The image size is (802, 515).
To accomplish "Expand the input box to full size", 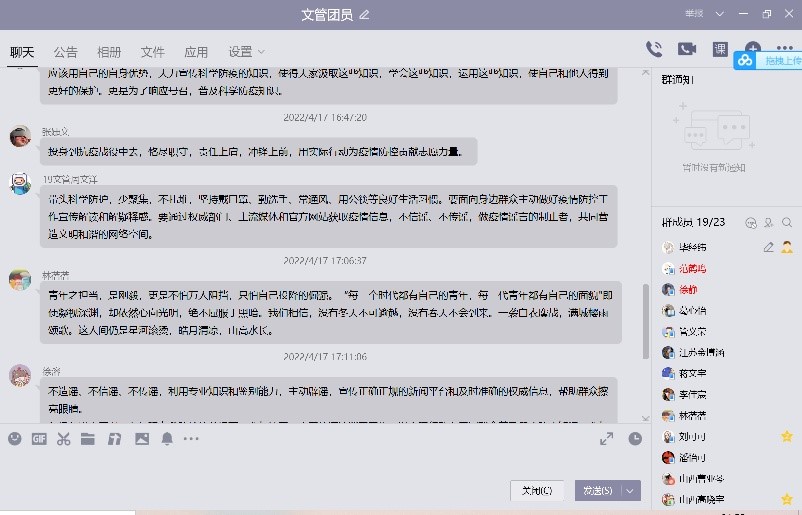I will click(606, 438).
